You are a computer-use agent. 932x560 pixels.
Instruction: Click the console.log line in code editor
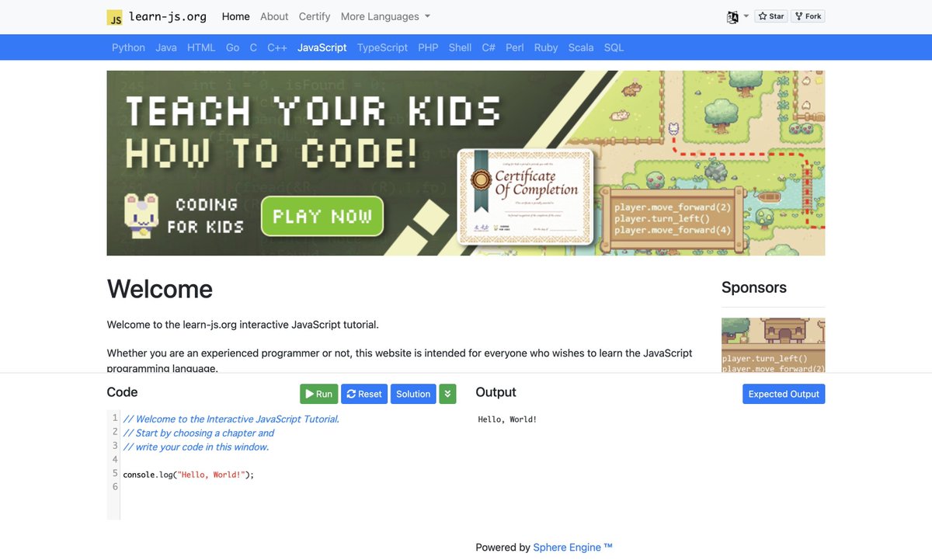point(189,474)
